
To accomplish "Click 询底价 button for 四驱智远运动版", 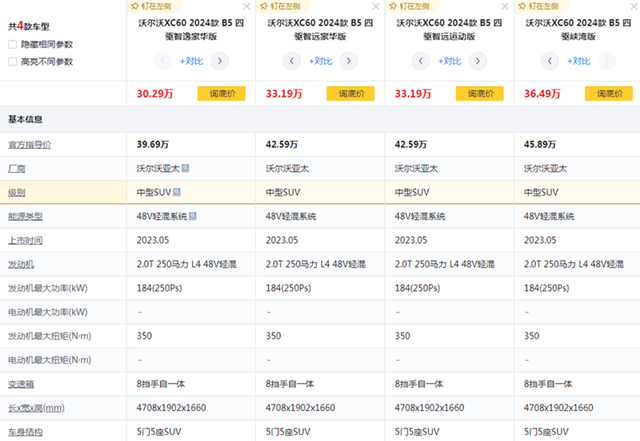I will [x=480, y=94].
